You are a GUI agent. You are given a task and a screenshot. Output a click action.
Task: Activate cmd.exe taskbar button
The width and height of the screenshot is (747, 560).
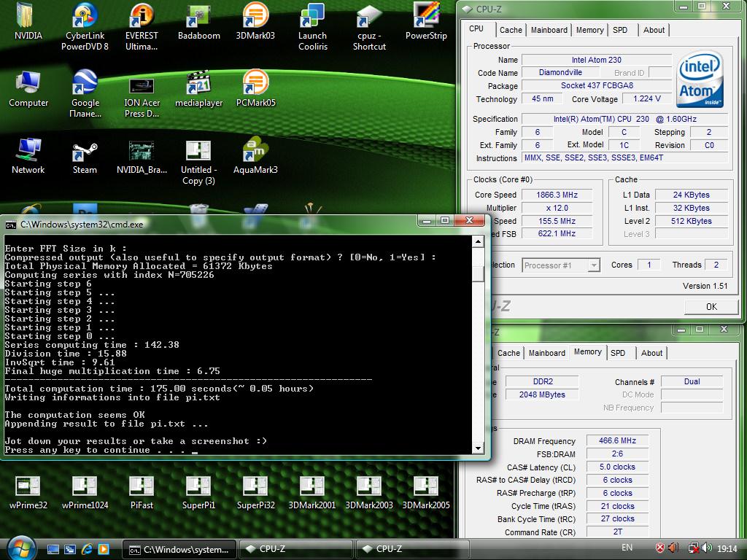click(179, 549)
